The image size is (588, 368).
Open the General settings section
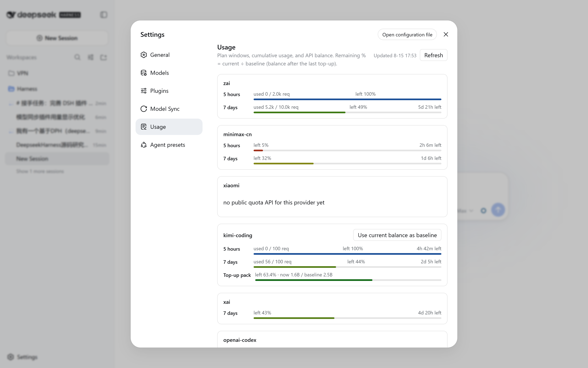coord(169,55)
